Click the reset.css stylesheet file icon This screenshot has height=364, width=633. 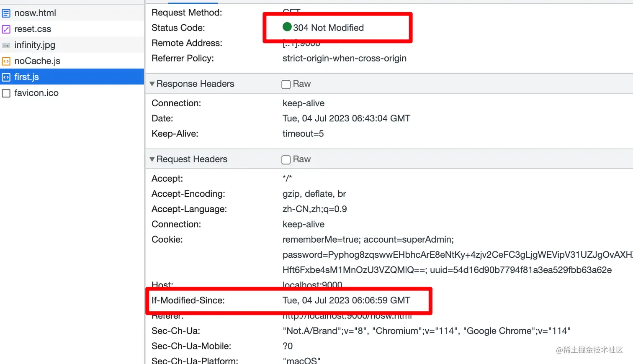coord(6,29)
